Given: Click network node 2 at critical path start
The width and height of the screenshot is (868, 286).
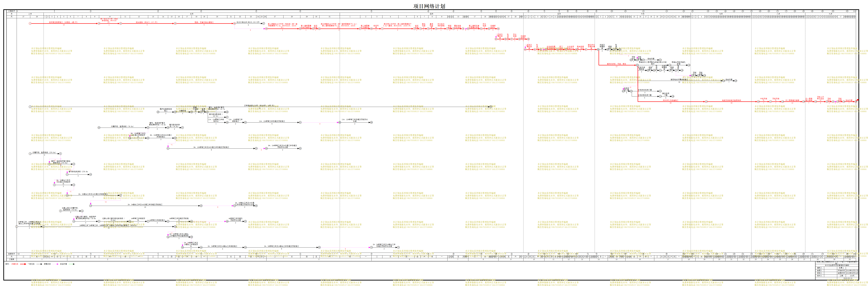Looking at the screenshot, I should pyautogui.click(x=30, y=23).
